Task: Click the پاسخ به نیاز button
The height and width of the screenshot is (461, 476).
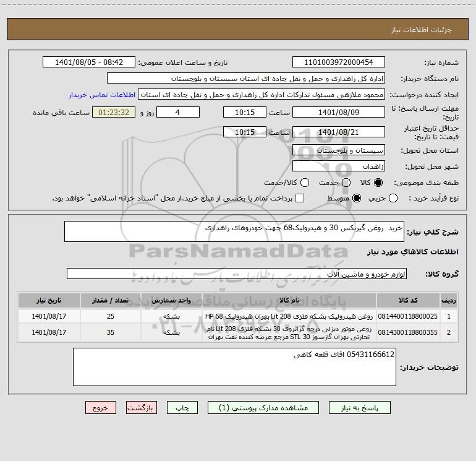Action: tap(359, 408)
